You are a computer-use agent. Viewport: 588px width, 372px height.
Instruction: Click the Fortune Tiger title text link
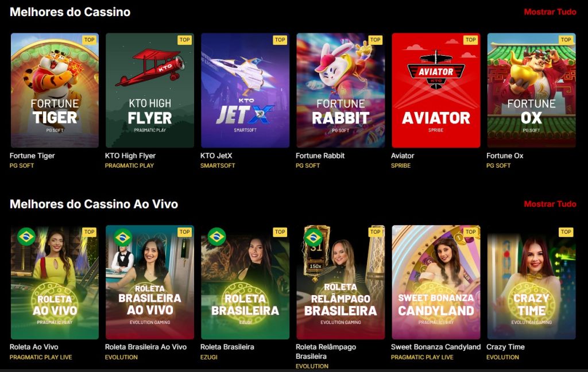[32, 156]
